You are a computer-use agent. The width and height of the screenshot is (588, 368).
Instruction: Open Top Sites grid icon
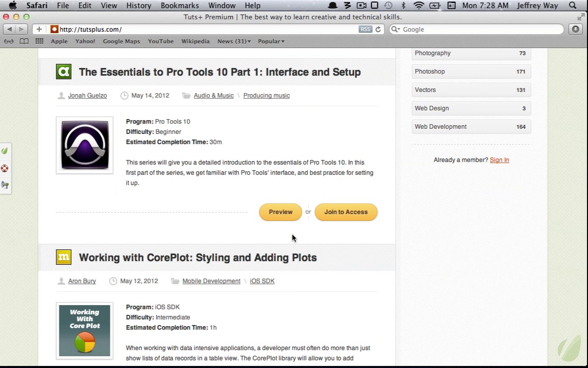pyautogui.click(x=39, y=41)
